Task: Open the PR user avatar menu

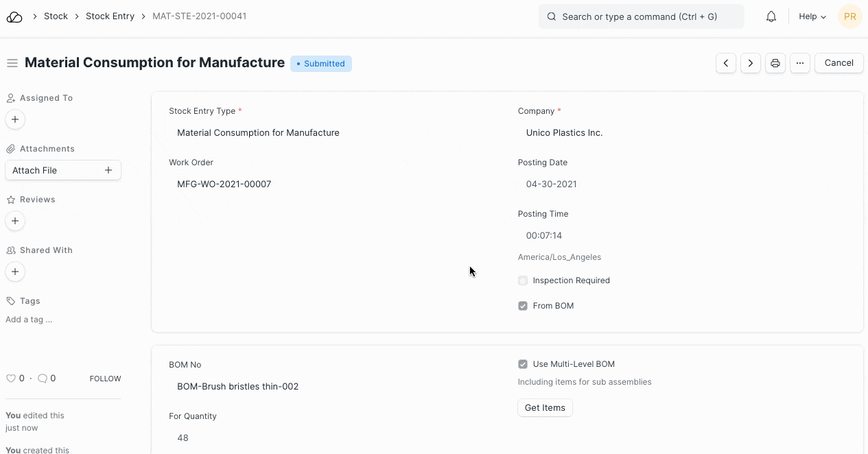Action: [x=849, y=16]
